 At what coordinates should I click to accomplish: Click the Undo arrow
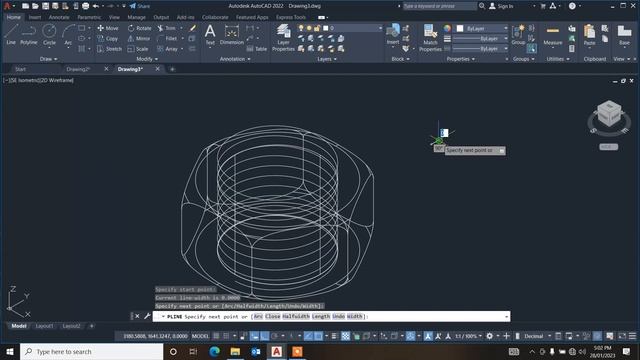96,6
